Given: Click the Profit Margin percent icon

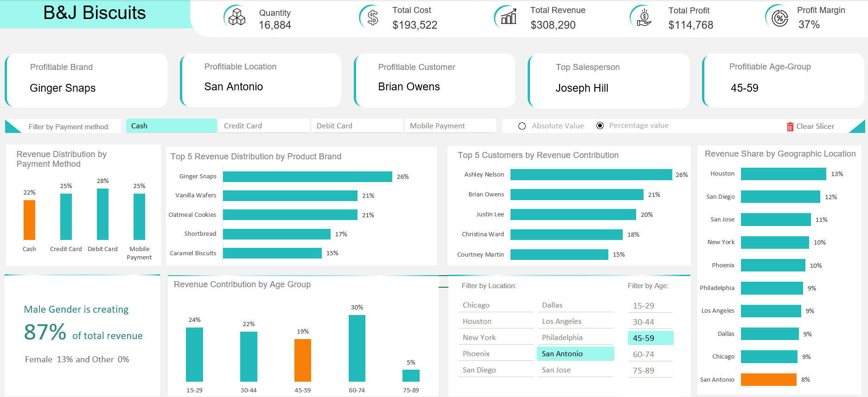Looking at the screenshot, I should (x=779, y=18).
